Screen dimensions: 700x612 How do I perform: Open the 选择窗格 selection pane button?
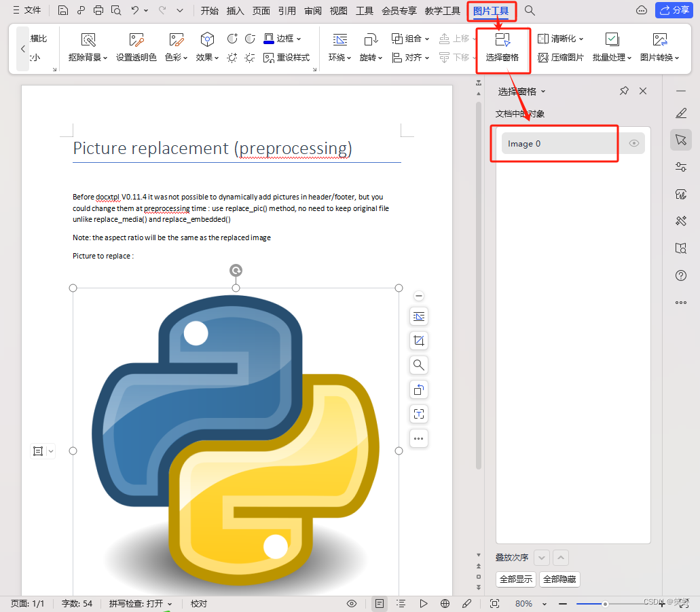pos(502,47)
